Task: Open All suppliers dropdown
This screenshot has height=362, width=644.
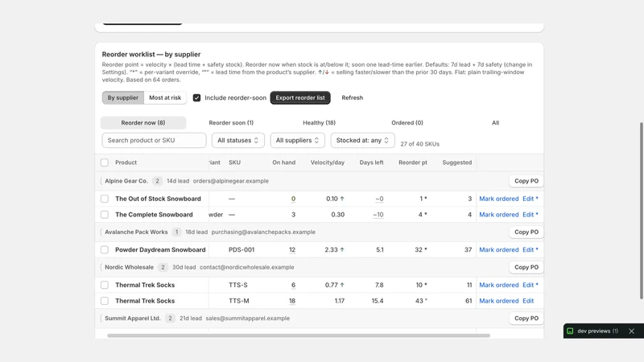Action: pyautogui.click(x=297, y=140)
